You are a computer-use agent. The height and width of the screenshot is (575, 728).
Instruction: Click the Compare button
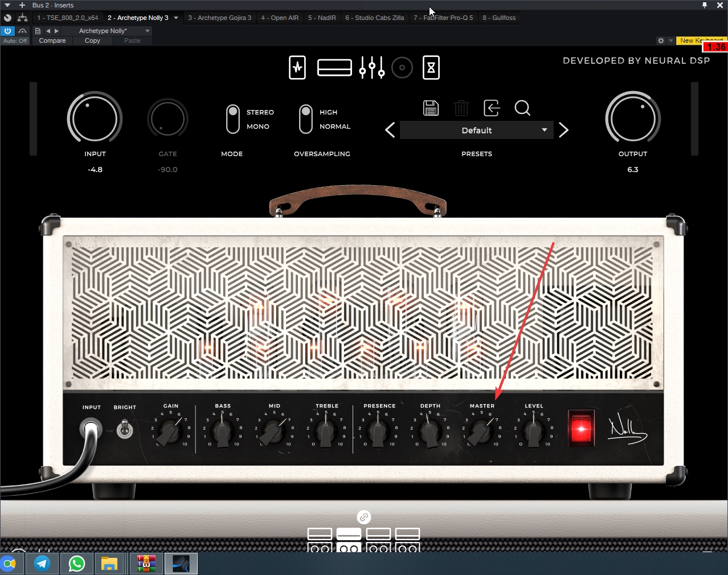tap(52, 40)
